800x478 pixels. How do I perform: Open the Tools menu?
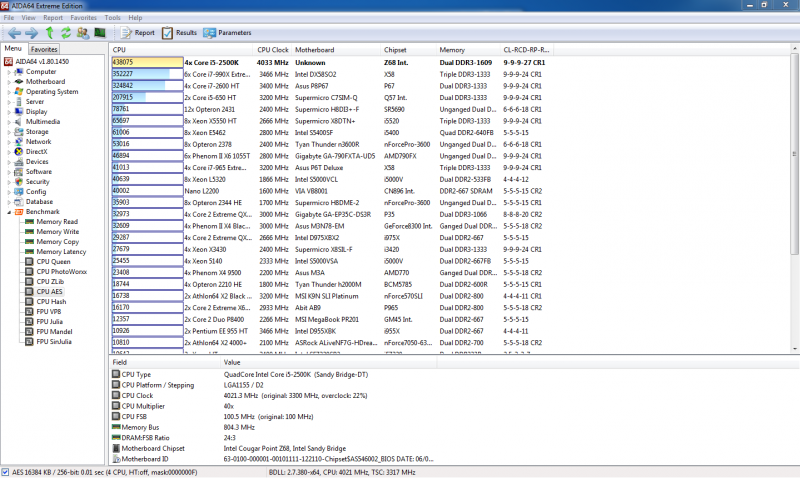[112, 17]
